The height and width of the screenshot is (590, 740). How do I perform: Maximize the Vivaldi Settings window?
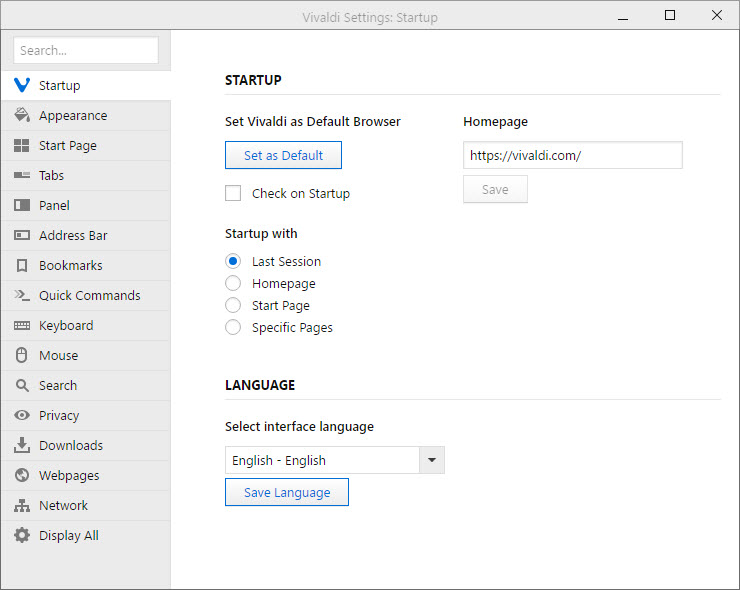coord(670,16)
